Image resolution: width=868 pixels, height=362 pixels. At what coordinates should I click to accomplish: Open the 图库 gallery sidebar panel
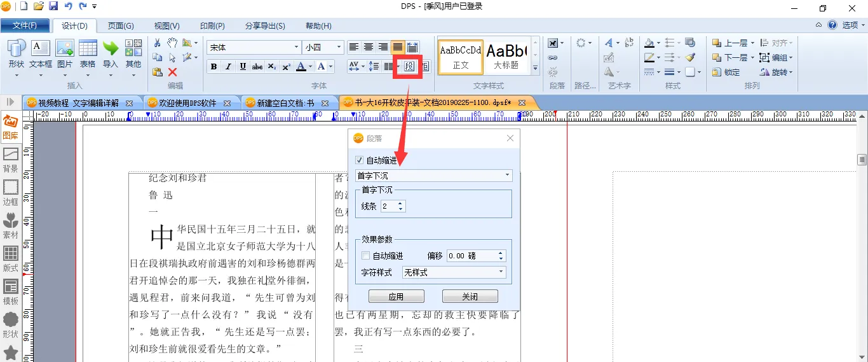(x=10, y=126)
